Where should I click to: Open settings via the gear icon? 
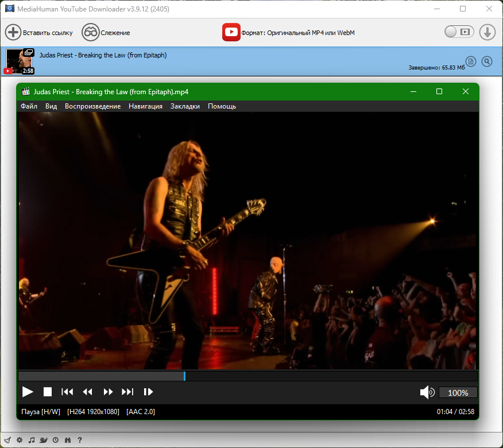click(x=20, y=440)
